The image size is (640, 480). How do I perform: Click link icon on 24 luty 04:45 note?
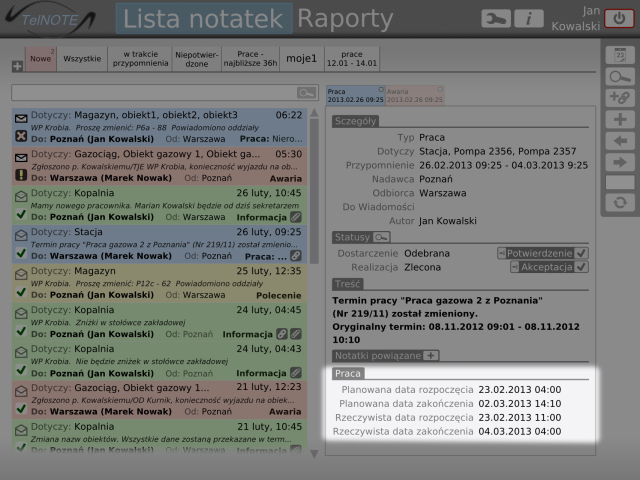tap(282, 334)
